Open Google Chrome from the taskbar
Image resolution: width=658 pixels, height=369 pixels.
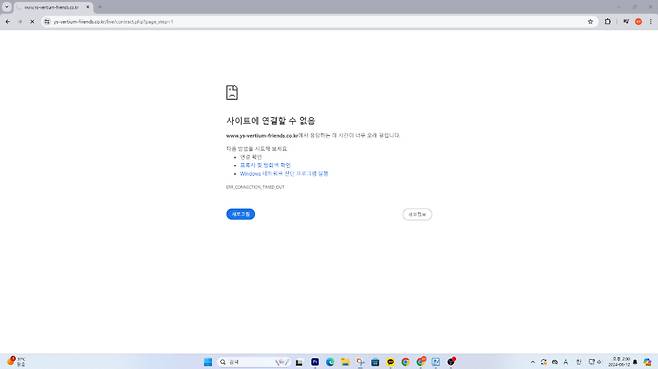pos(405,361)
